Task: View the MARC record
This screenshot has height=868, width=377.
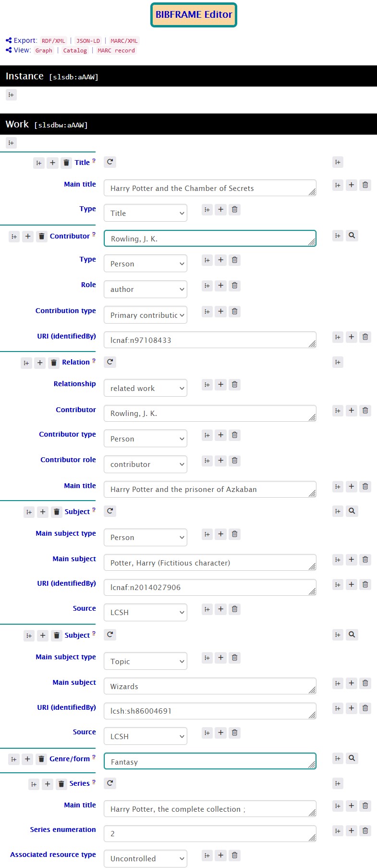Action: (116, 50)
